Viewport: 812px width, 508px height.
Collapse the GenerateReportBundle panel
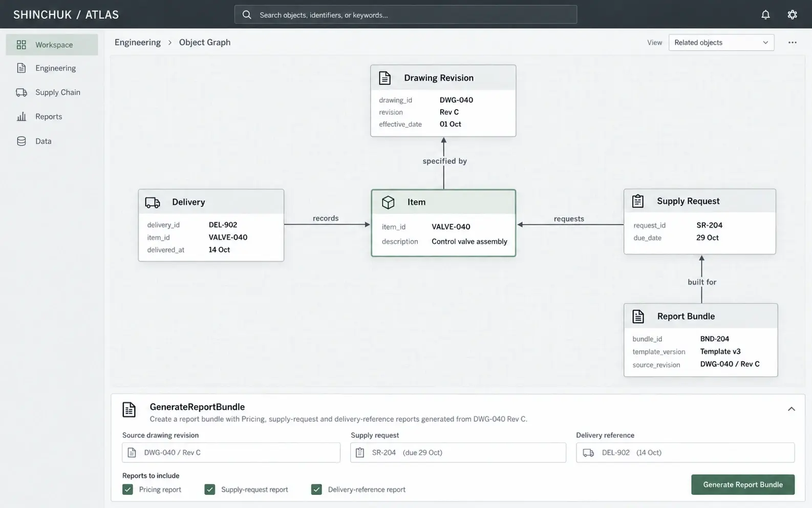(791, 409)
